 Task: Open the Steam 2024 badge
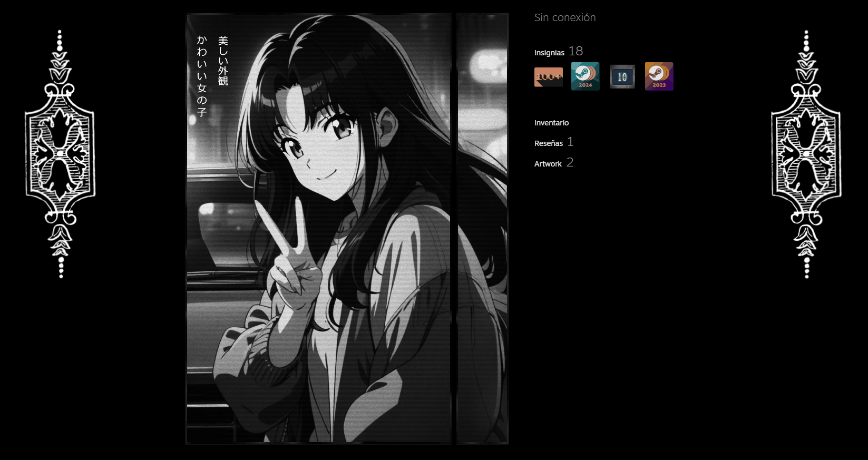click(x=585, y=76)
